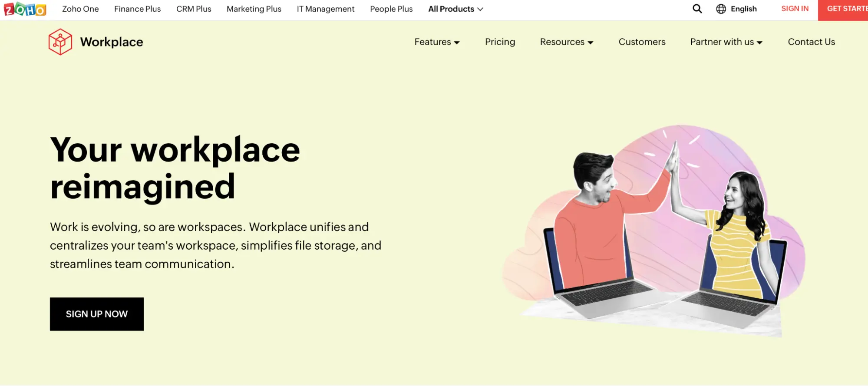Open the Partner with us dropdown

726,42
